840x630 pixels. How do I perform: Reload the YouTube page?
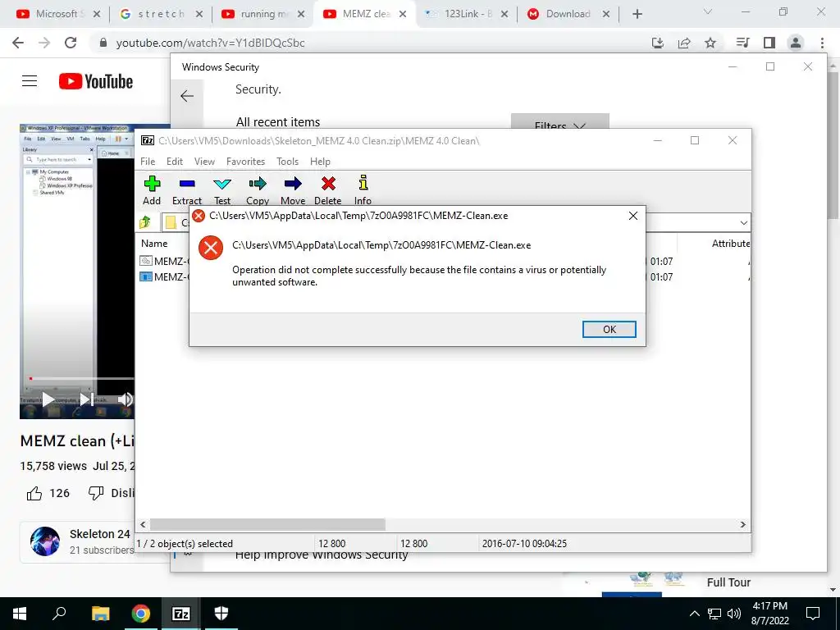(71, 43)
